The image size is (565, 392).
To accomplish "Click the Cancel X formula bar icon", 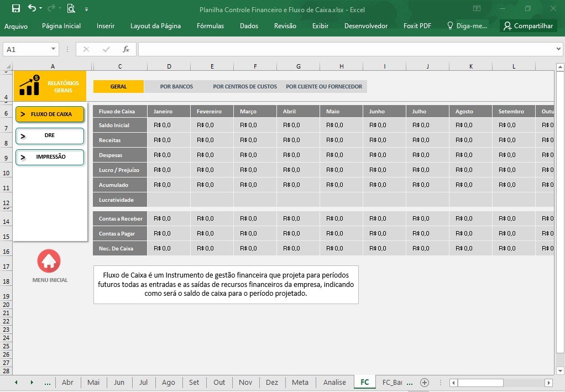I will tap(86, 49).
